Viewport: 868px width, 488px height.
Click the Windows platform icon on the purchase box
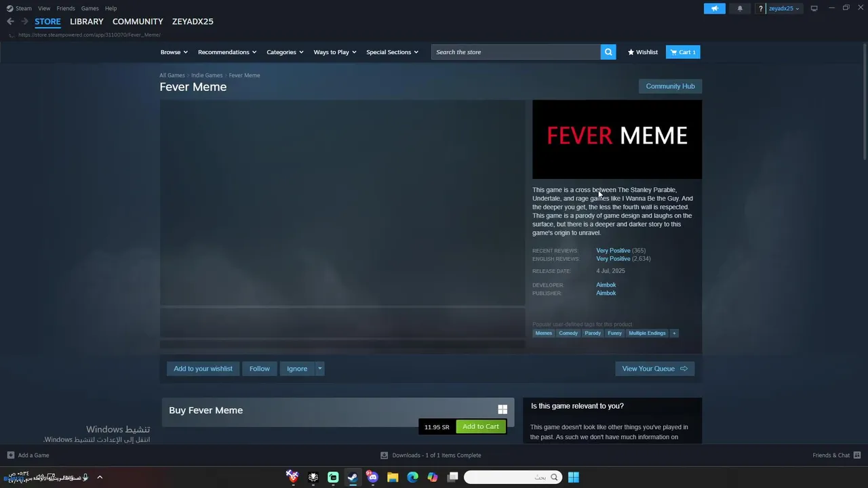coord(502,409)
